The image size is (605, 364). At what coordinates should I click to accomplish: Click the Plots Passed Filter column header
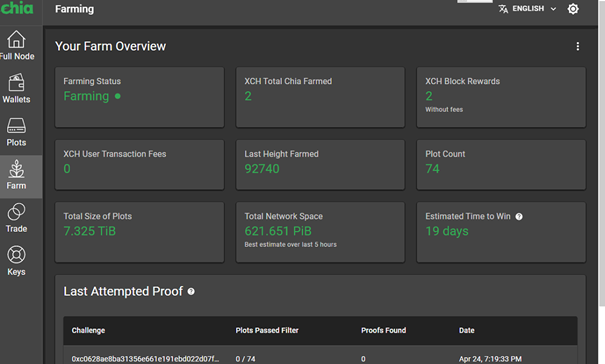267,330
